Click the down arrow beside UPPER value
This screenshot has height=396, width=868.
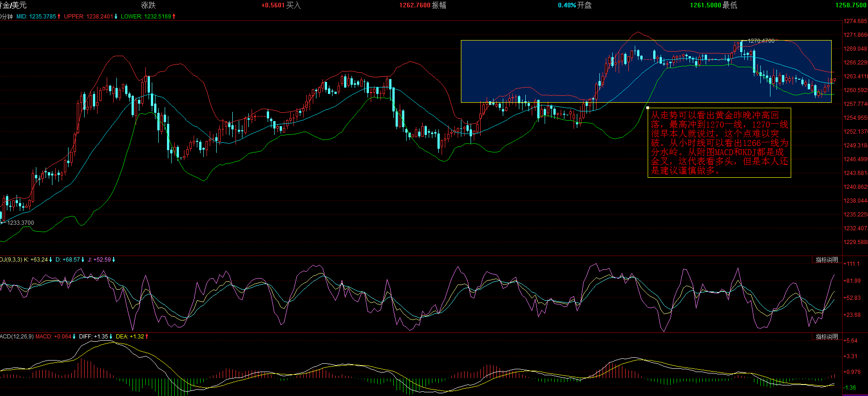[116, 17]
